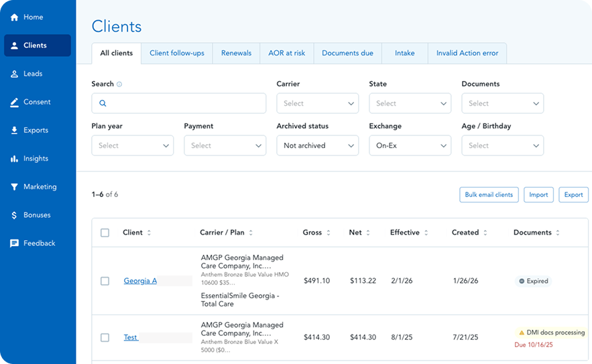592x364 pixels.
Task: Click the Expired status dot icon
Action: (x=522, y=282)
